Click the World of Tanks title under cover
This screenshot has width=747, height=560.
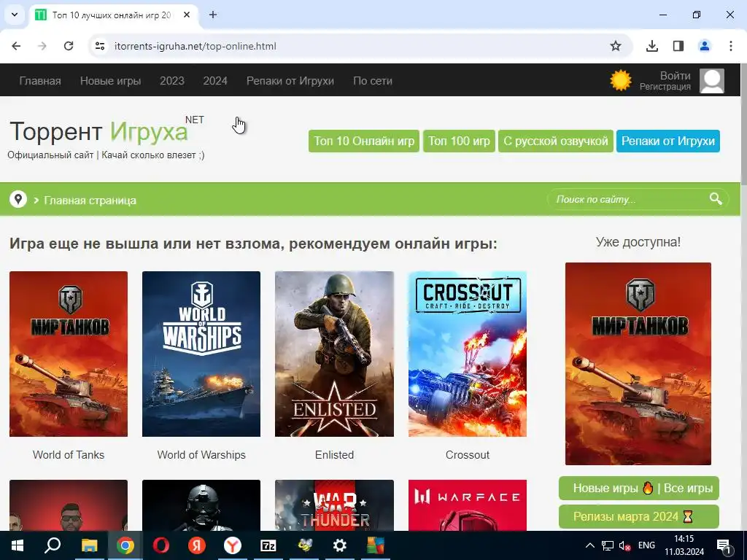click(69, 455)
